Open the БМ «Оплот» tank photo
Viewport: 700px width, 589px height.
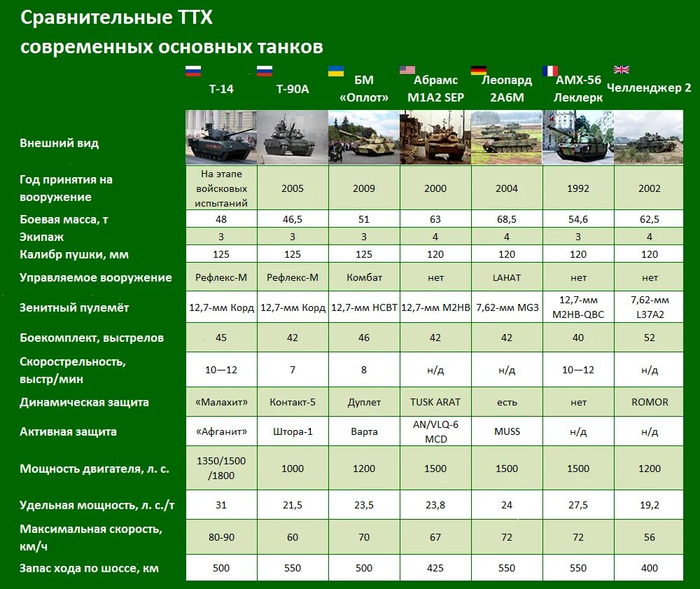coord(364,137)
